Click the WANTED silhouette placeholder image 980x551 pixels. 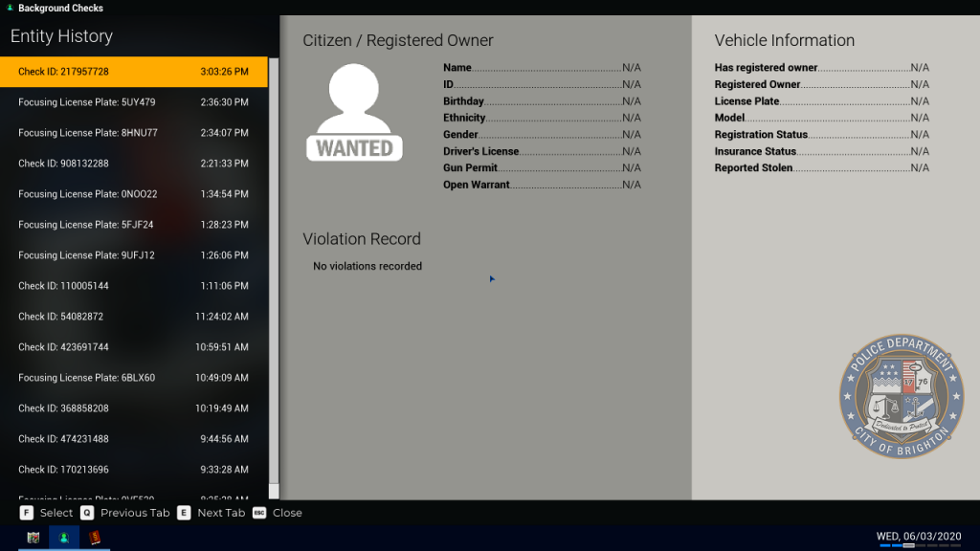click(x=354, y=110)
